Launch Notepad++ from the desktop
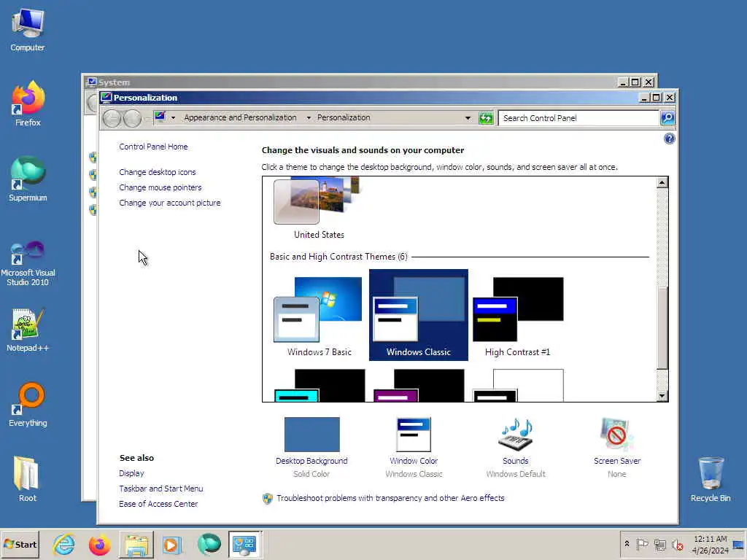 [x=28, y=330]
